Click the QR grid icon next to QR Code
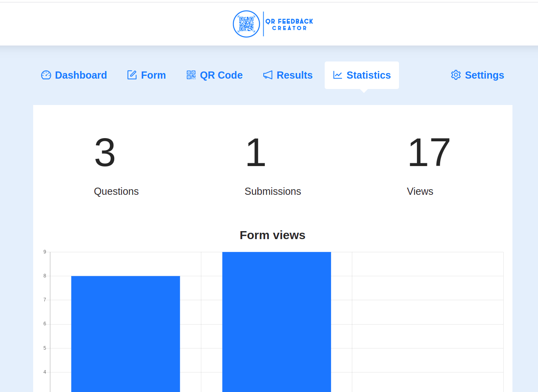Screen dimensions: 538x392 coord(191,75)
